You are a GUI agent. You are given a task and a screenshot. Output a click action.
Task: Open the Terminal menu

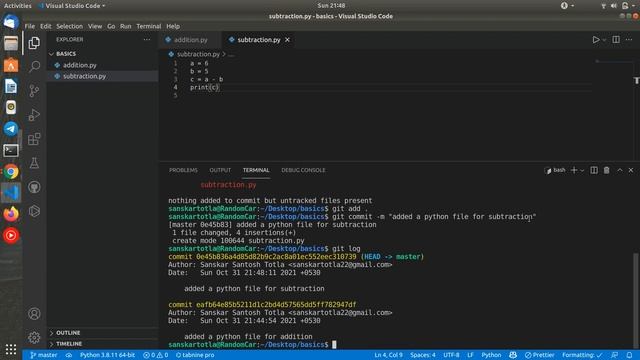[x=149, y=26]
